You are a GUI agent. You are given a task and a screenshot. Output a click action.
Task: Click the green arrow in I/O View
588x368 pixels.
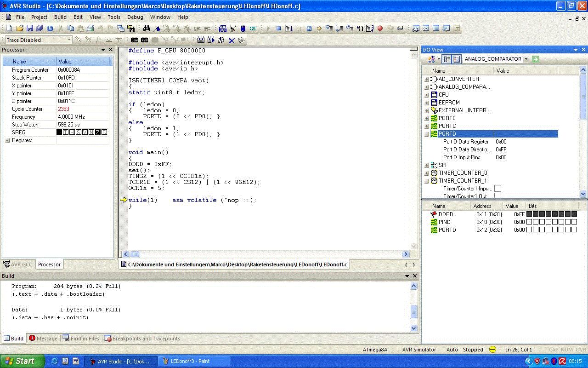(535, 59)
